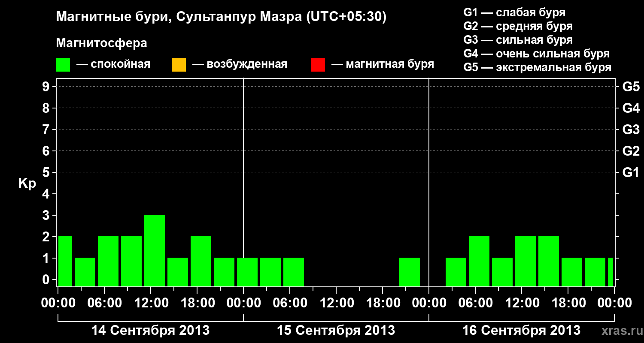Click the '06:00' time label for 16 September
Viewport: 644px width, 343px height.
[x=475, y=303]
